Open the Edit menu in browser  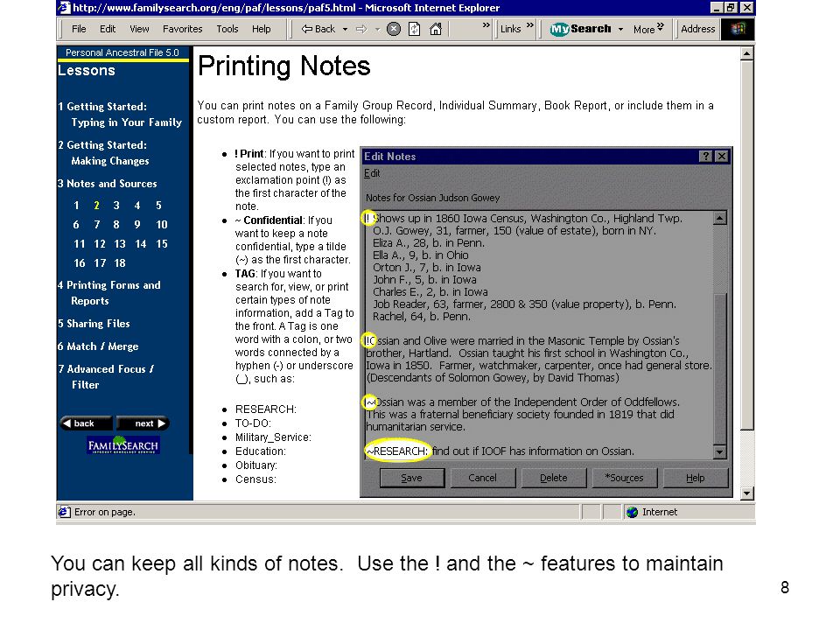click(108, 29)
